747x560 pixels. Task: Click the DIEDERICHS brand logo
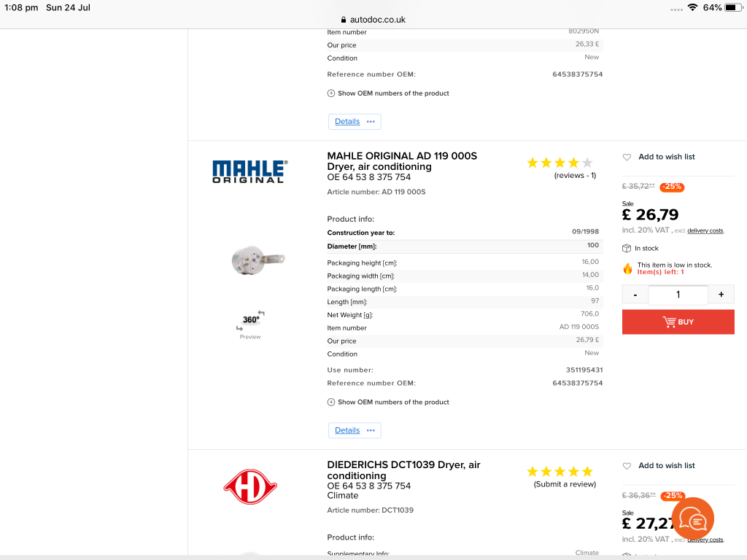[x=250, y=486]
